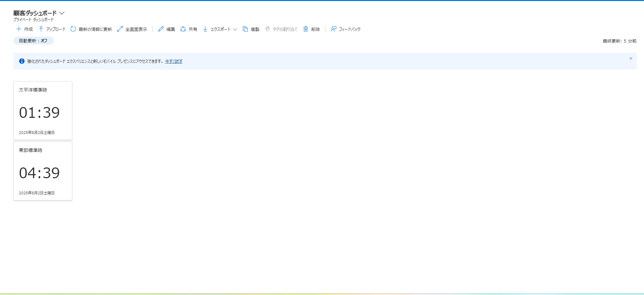The height and width of the screenshot is (295, 644).
Task: Open 全画面表示 fullscreen icon
Action: [x=120, y=29]
